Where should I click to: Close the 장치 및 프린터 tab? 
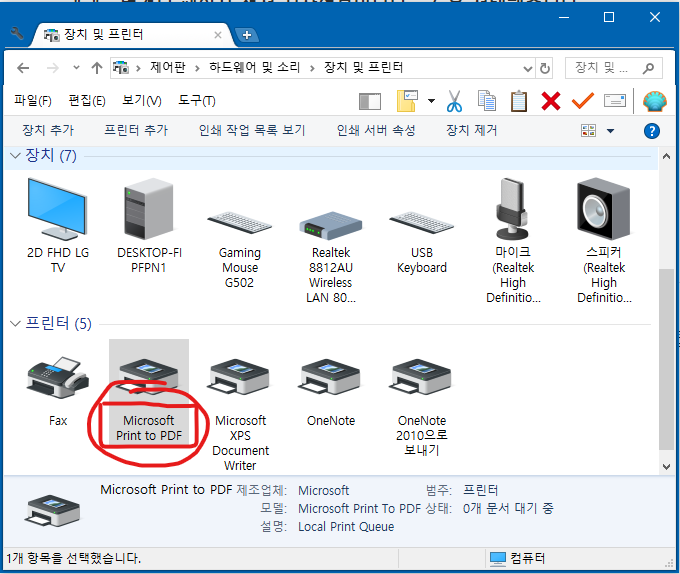point(218,35)
